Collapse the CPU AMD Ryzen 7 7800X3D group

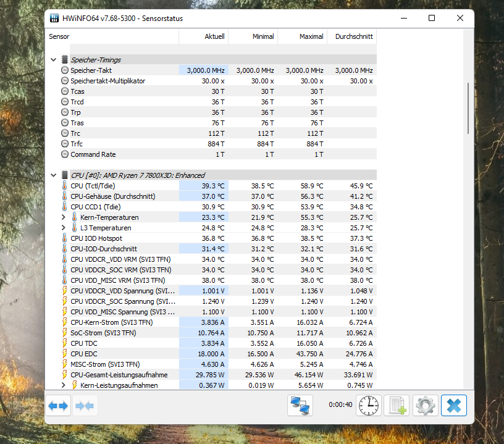[53, 175]
